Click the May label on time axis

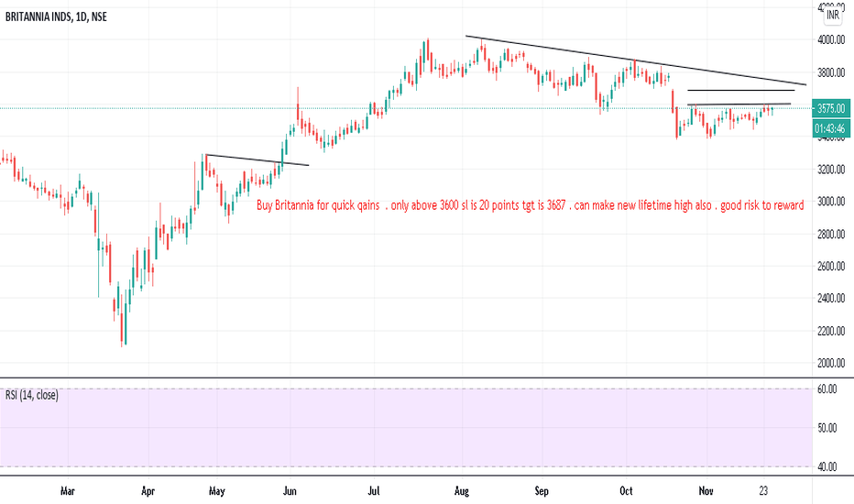pyautogui.click(x=217, y=491)
